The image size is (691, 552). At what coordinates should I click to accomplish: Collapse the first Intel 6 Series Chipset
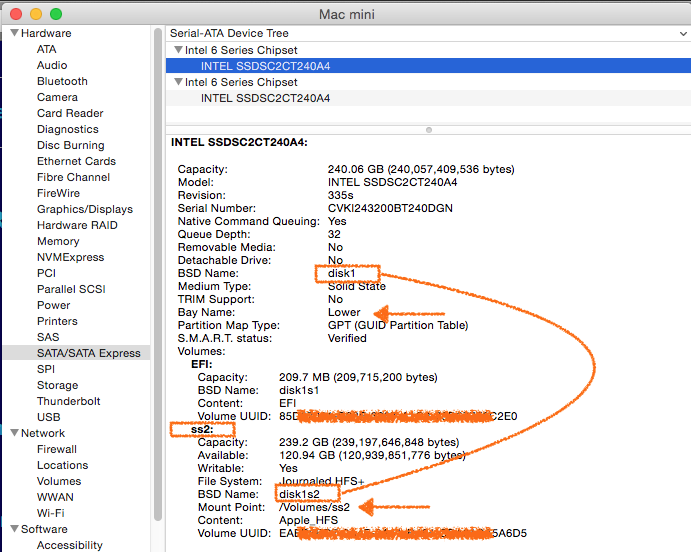(178, 50)
